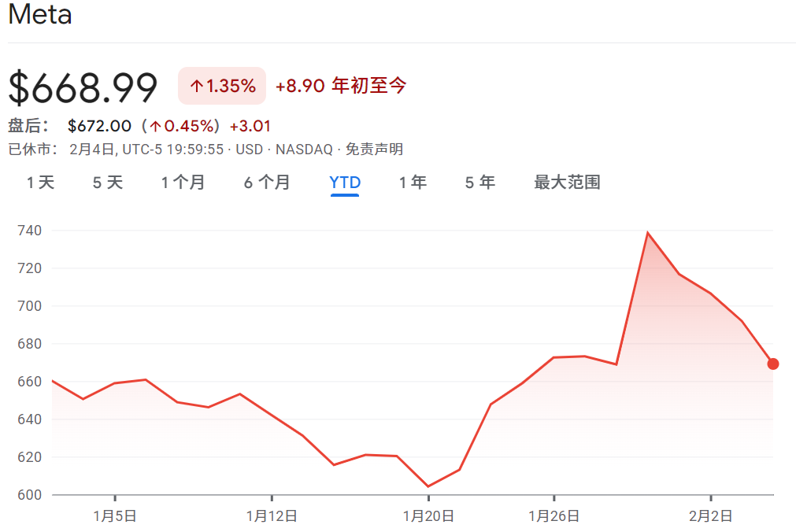Show the 6 个月 chart range

pyautogui.click(x=267, y=183)
